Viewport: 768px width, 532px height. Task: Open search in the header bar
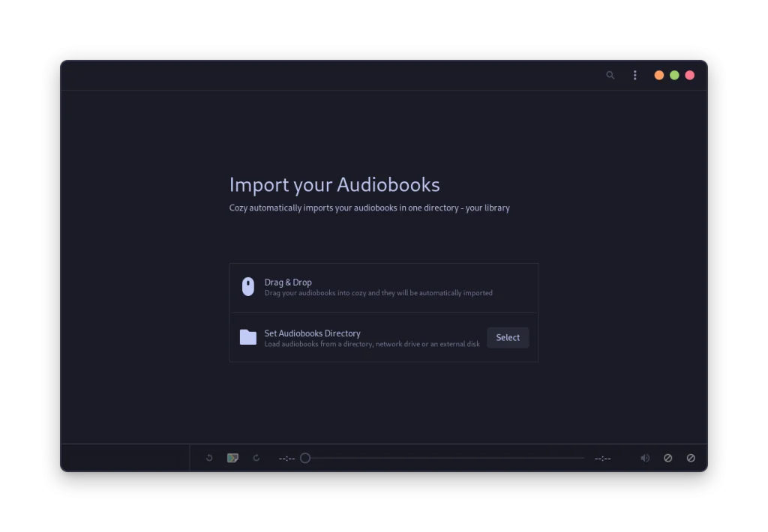[610, 75]
